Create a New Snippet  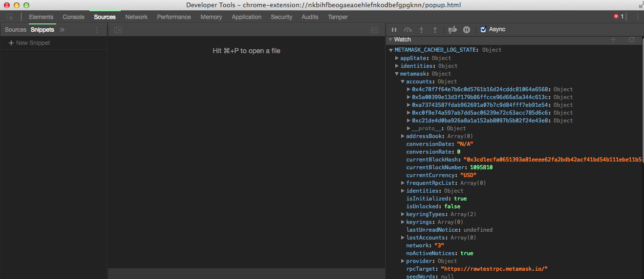29,43
